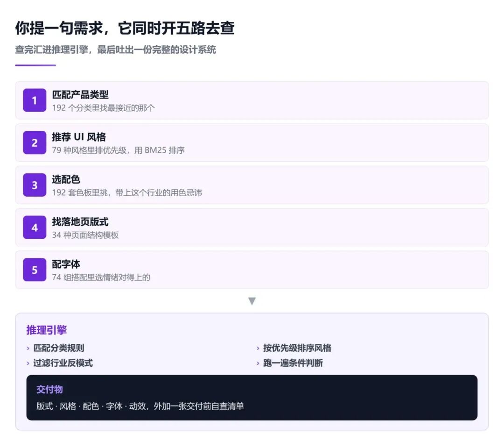Click the purple number 1 badge
The image size is (504, 448).
(35, 100)
